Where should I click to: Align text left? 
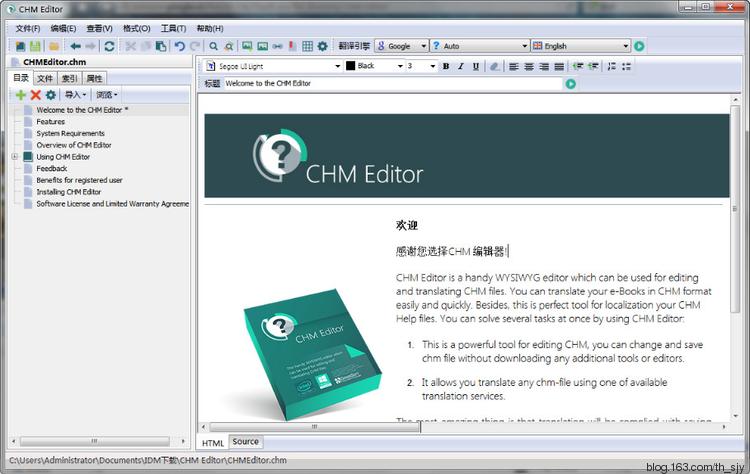coord(514,66)
